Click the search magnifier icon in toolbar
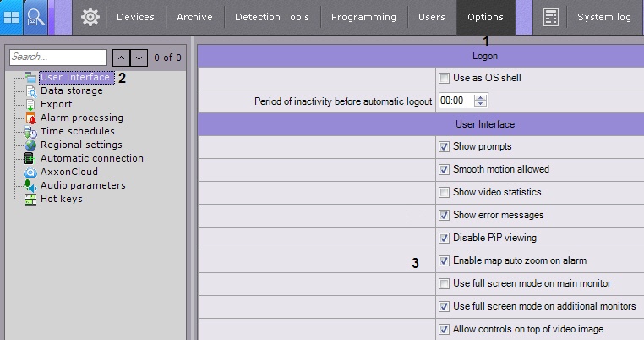Viewport: 644px width, 340px height. (x=36, y=17)
